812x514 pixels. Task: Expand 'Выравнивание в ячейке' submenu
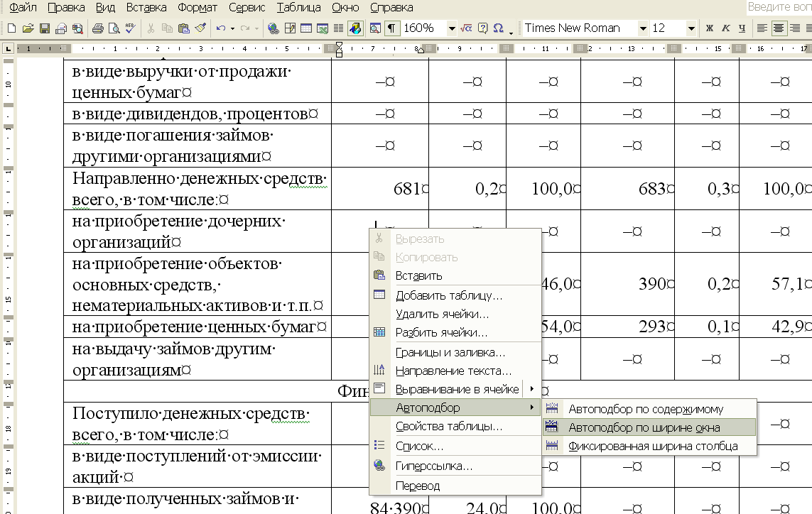coord(455,389)
